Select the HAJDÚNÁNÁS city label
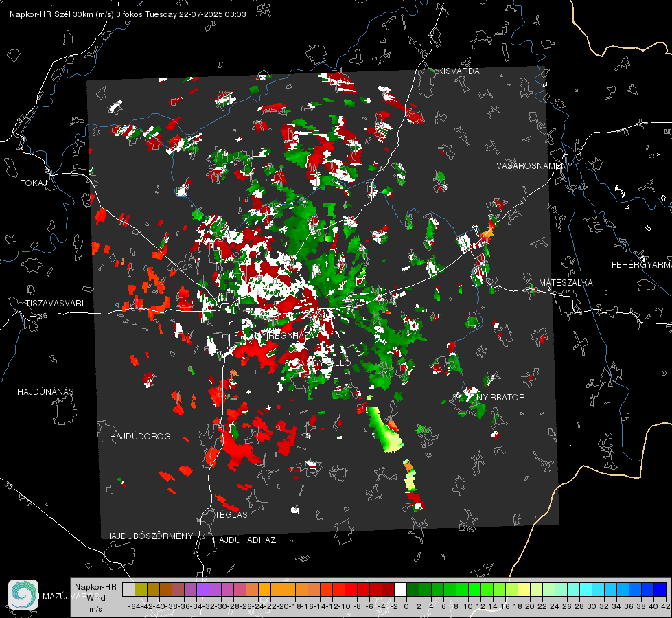This screenshot has width=672, height=618. pos(45,392)
